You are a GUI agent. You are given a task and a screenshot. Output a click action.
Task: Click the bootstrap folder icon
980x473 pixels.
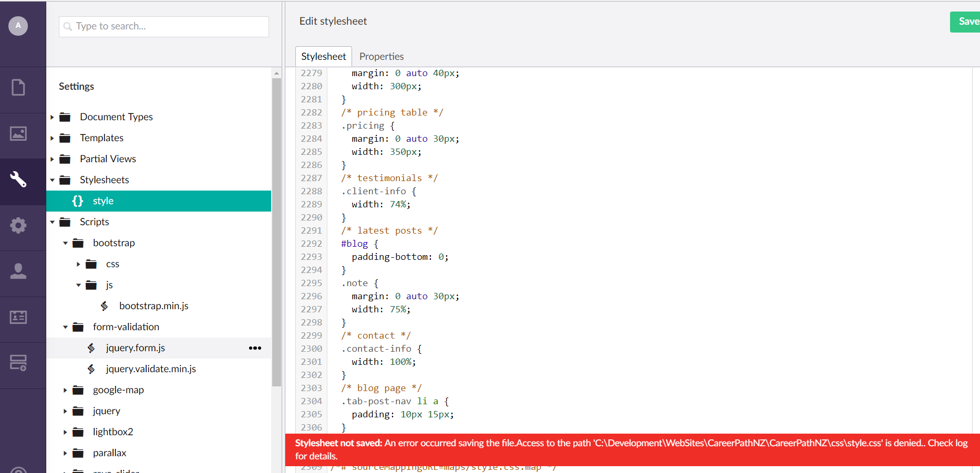78,243
